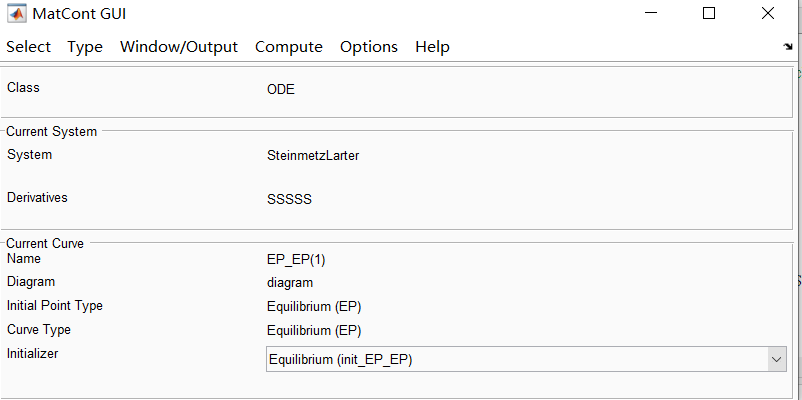Open the Select menu
The image size is (802, 400).
pos(28,47)
